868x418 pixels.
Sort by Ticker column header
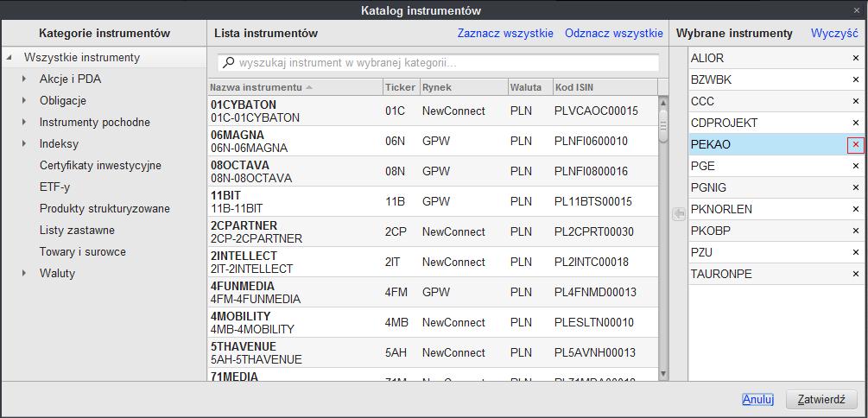coord(401,87)
